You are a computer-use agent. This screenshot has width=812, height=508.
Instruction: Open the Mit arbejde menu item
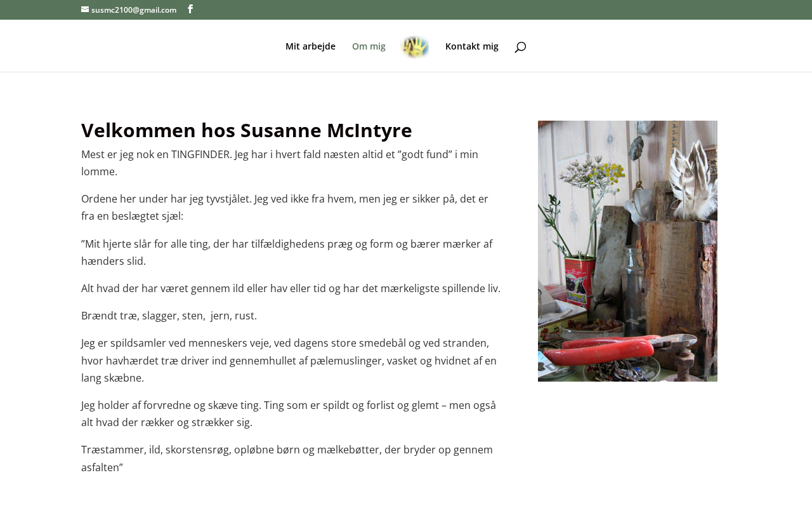coord(310,46)
